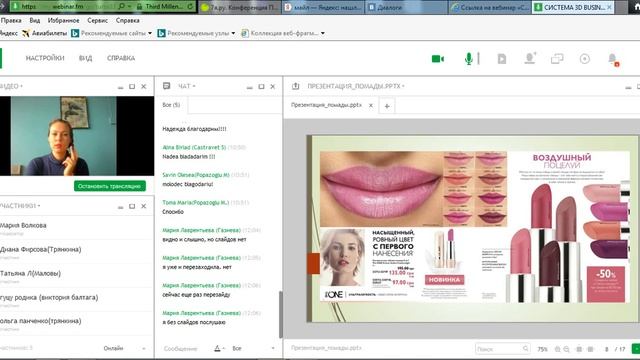Image resolution: width=640 pixels, height=360 pixels.
Task: Open the НАСТРОЙКИ menu
Action: (x=45, y=58)
